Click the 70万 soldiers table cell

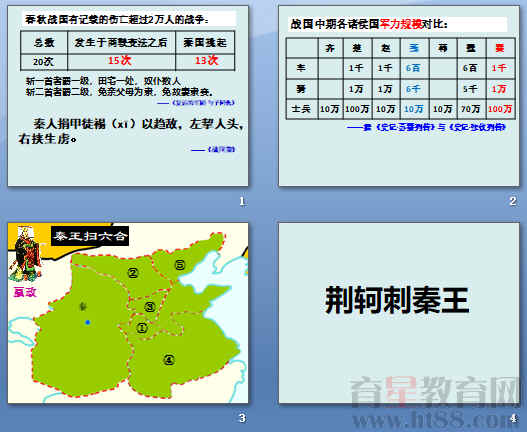pyautogui.click(x=471, y=109)
